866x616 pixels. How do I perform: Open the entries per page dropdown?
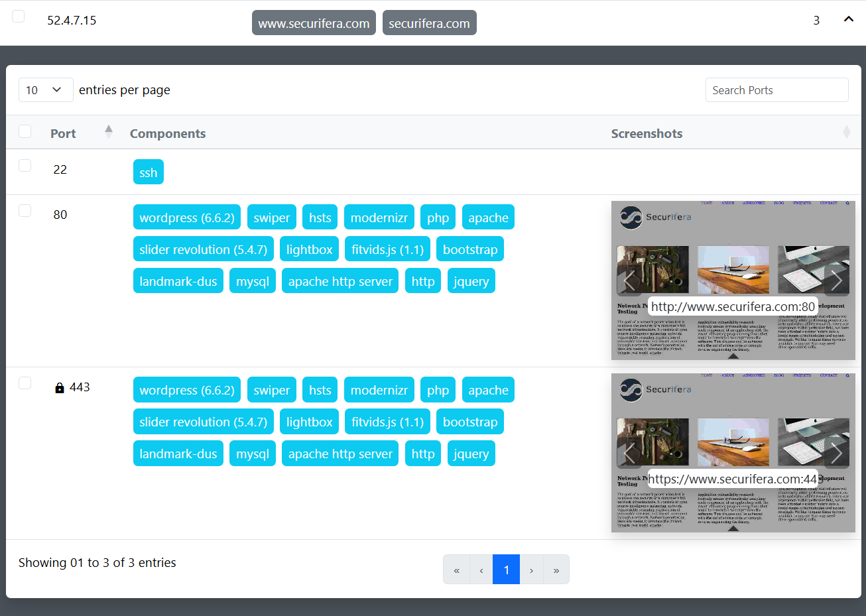point(45,90)
